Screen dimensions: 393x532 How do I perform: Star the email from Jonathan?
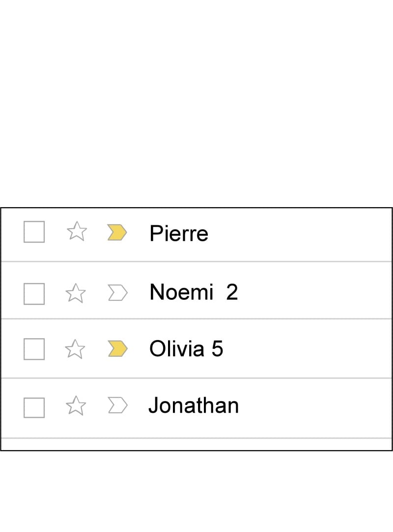(76, 406)
